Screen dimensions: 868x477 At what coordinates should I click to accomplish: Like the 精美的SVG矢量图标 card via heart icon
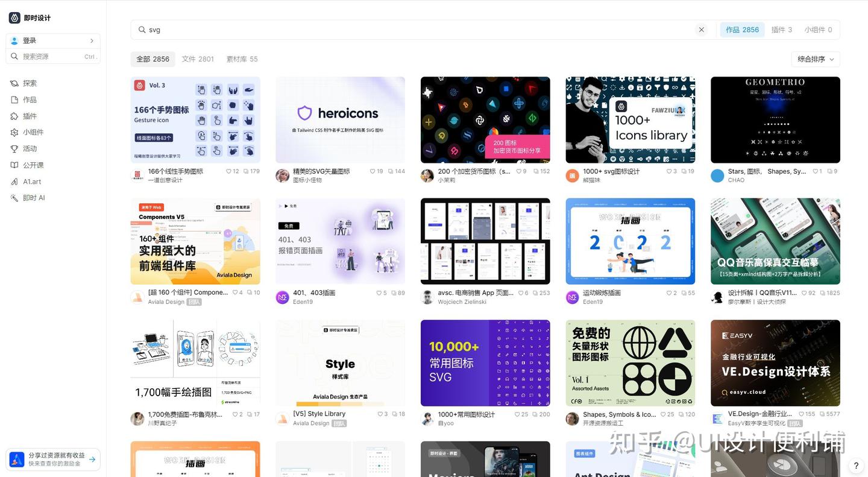pyautogui.click(x=373, y=171)
